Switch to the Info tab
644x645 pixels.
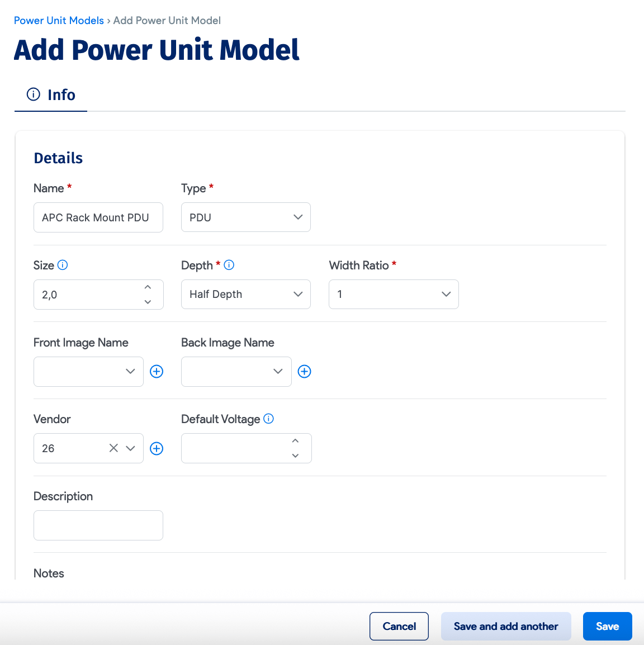pyautogui.click(x=61, y=94)
